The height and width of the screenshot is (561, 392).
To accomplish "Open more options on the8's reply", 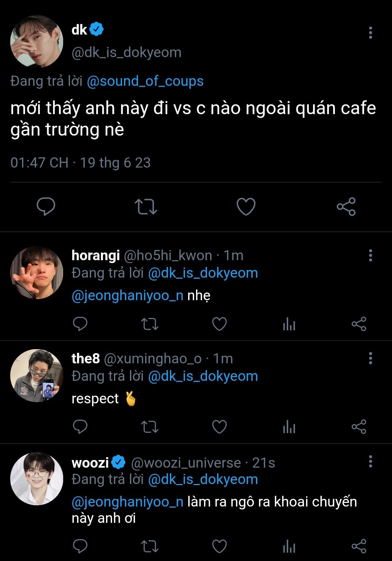I will click(370, 358).
